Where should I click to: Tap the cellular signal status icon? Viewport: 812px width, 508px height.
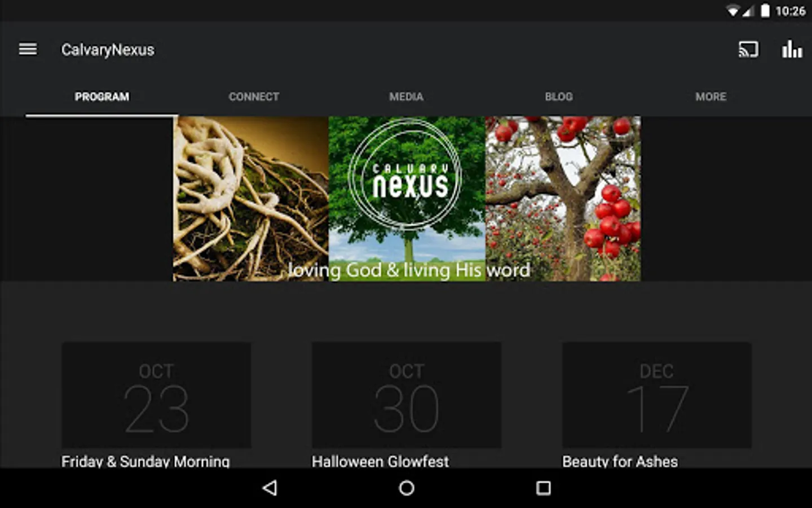pyautogui.click(x=748, y=11)
